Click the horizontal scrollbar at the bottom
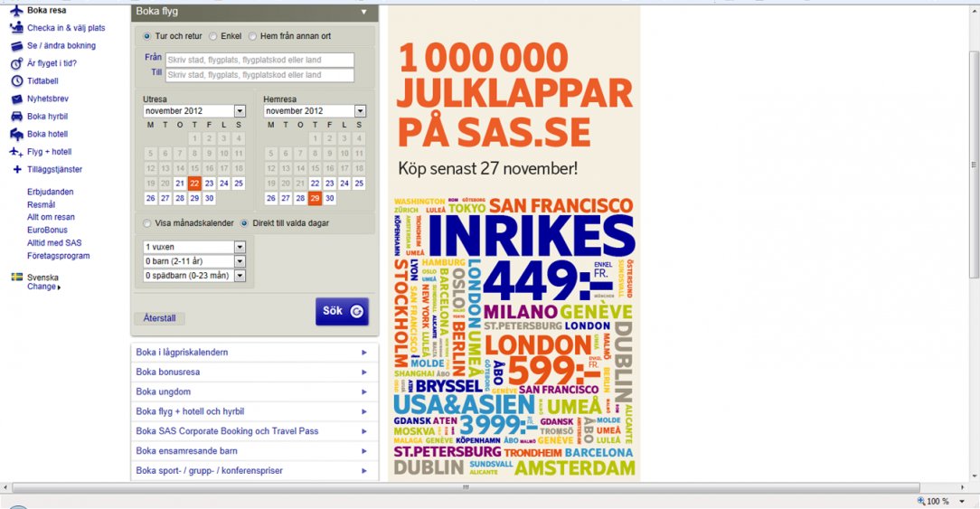980x509 pixels. [466, 487]
